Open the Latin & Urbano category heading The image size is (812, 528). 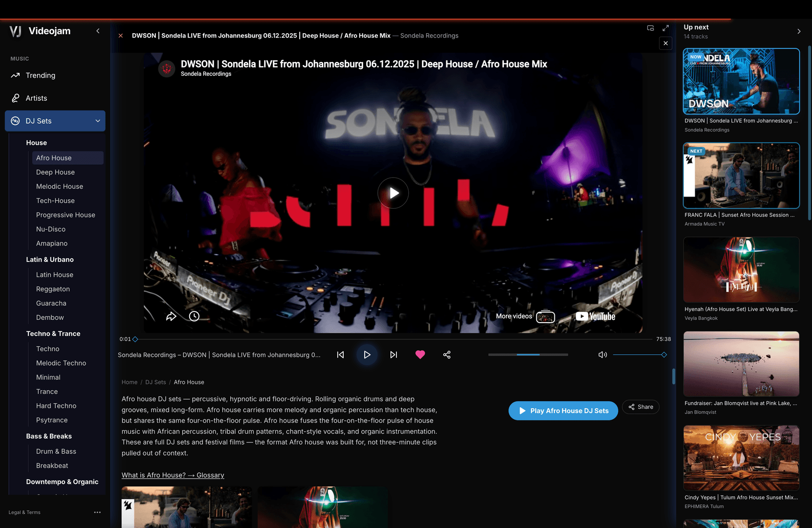point(50,260)
